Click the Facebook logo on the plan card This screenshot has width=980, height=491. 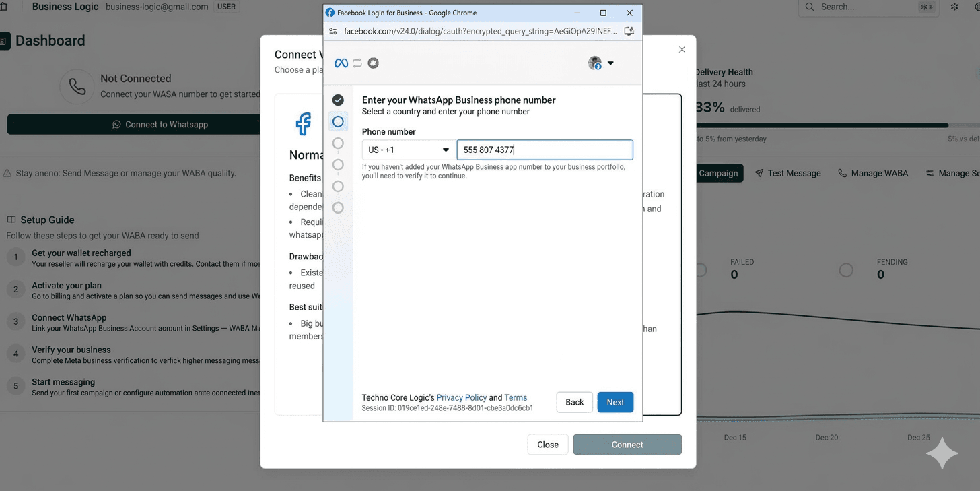coord(304,124)
